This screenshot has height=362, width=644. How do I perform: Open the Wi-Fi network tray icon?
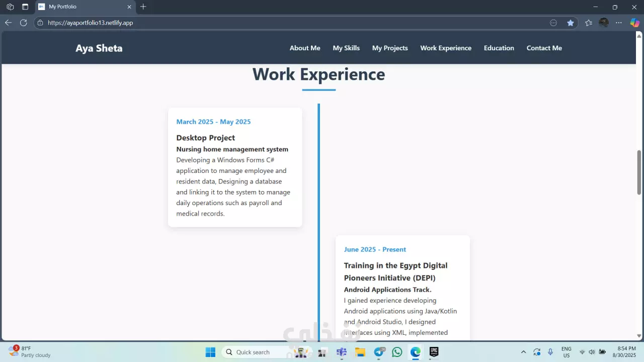point(582,352)
